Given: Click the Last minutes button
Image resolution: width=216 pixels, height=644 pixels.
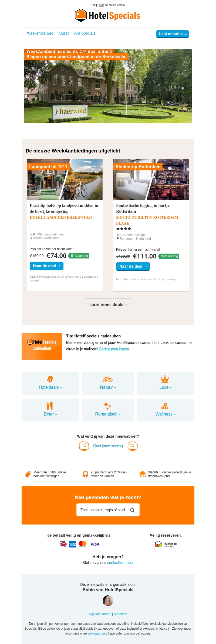Looking at the screenshot, I should point(173,34).
